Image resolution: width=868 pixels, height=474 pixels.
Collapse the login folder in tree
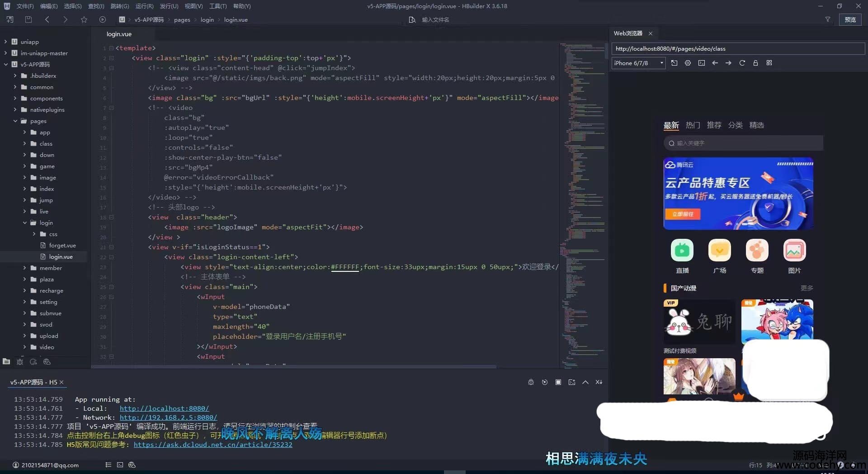tap(25, 223)
